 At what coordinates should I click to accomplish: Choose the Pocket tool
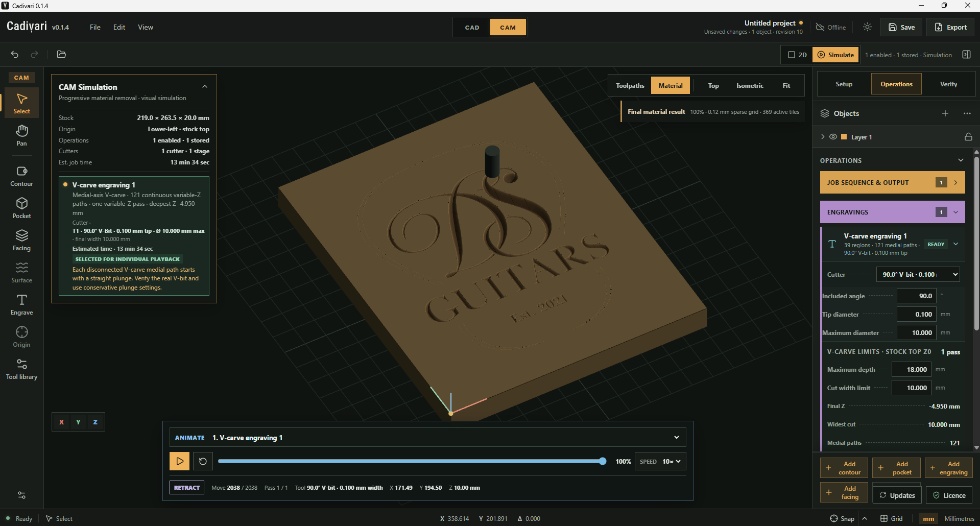21,208
